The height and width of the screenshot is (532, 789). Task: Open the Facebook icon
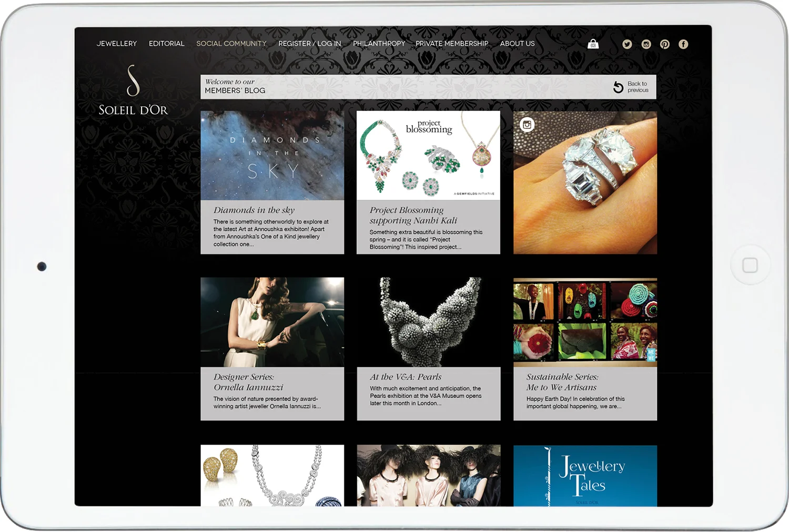click(x=683, y=44)
